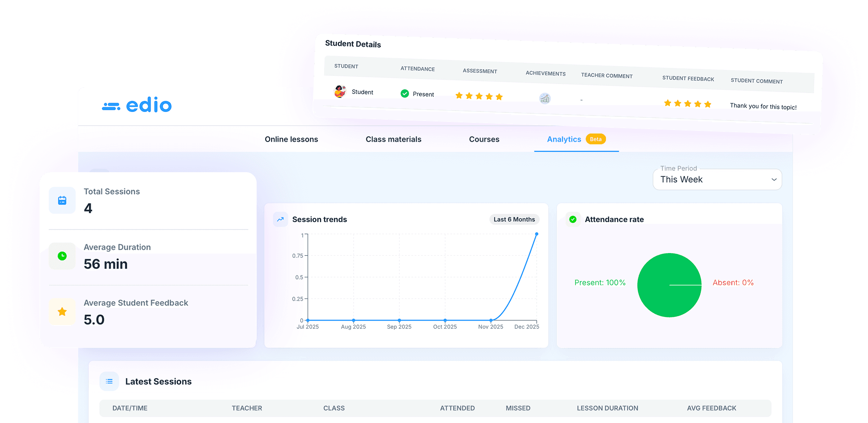Click the TEACHER COMMENT column header
Screen dimensions: 868x423
tap(607, 76)
